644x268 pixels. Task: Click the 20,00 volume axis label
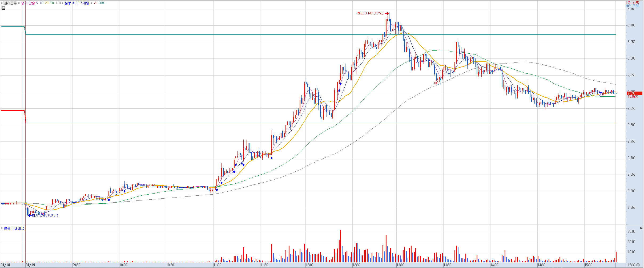tap(631, 242)
